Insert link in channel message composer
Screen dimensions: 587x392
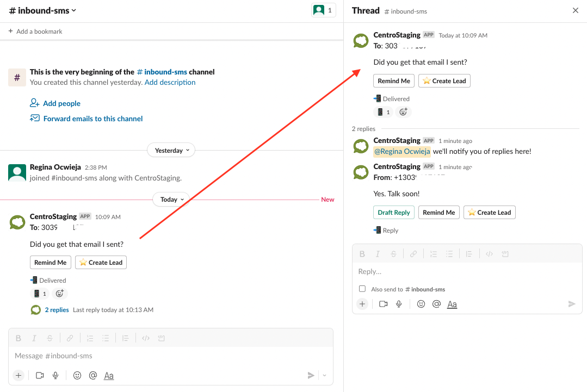coord(70,338)
